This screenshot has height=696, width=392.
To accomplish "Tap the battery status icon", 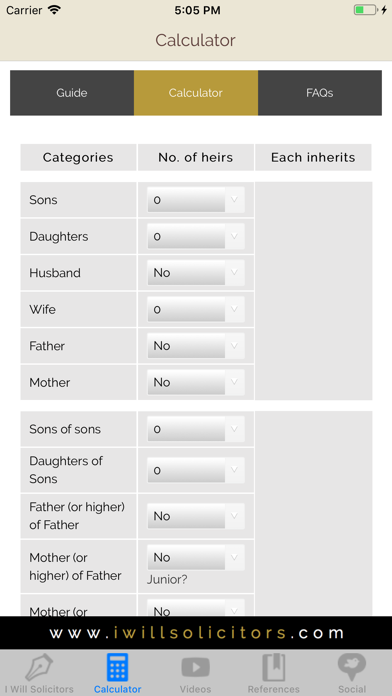I will pyautogui.click(x=365, y=10).
